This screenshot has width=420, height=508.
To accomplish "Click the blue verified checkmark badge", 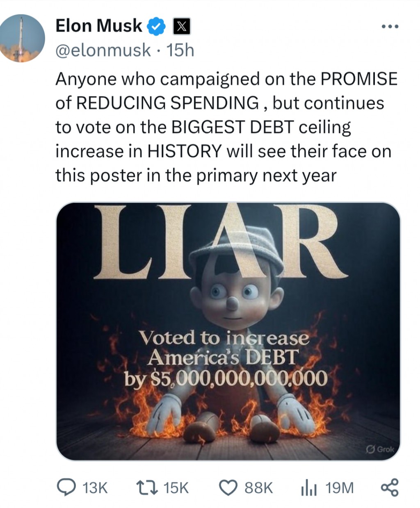I will tap(156, 27).
